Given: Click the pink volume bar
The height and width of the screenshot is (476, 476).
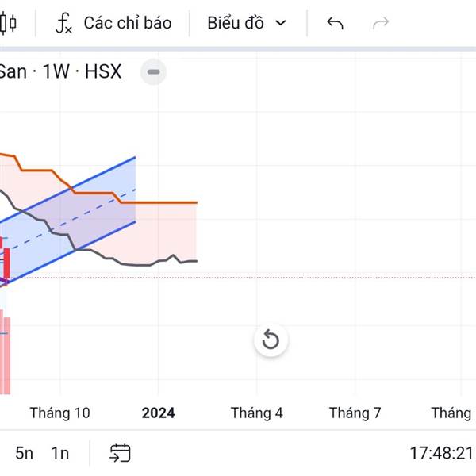Looking at the screenshot, I should (x=6, y=355).
